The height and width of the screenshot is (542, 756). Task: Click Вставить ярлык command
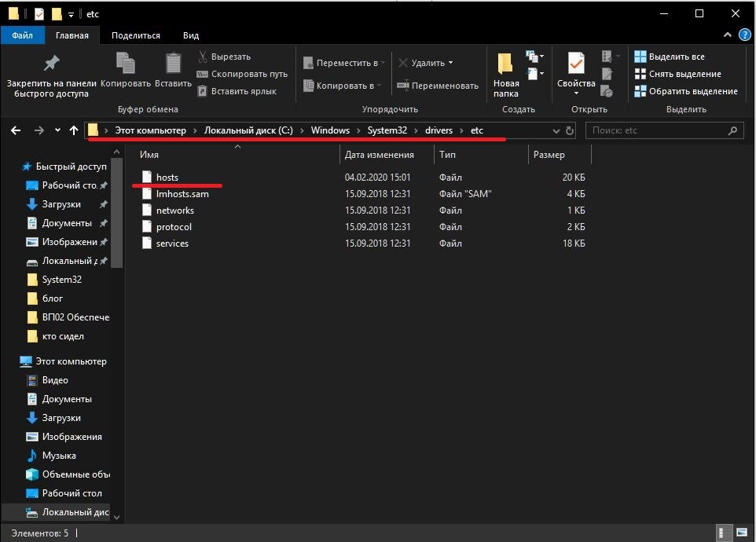point(237,91)
